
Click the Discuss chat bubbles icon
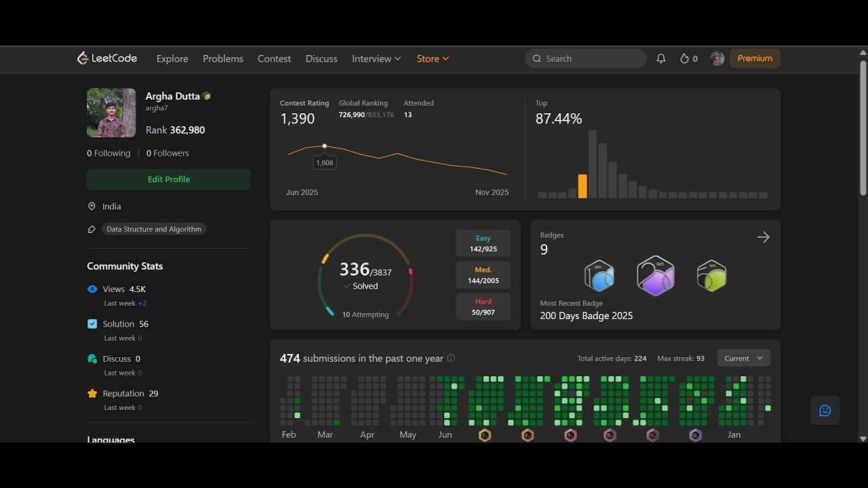(92, 359)
